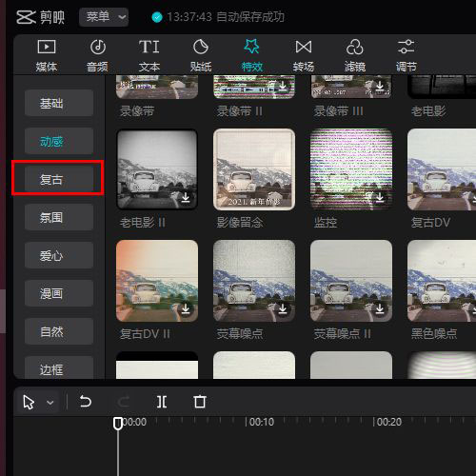Open the 转场 transitions panel

[304, 55]
